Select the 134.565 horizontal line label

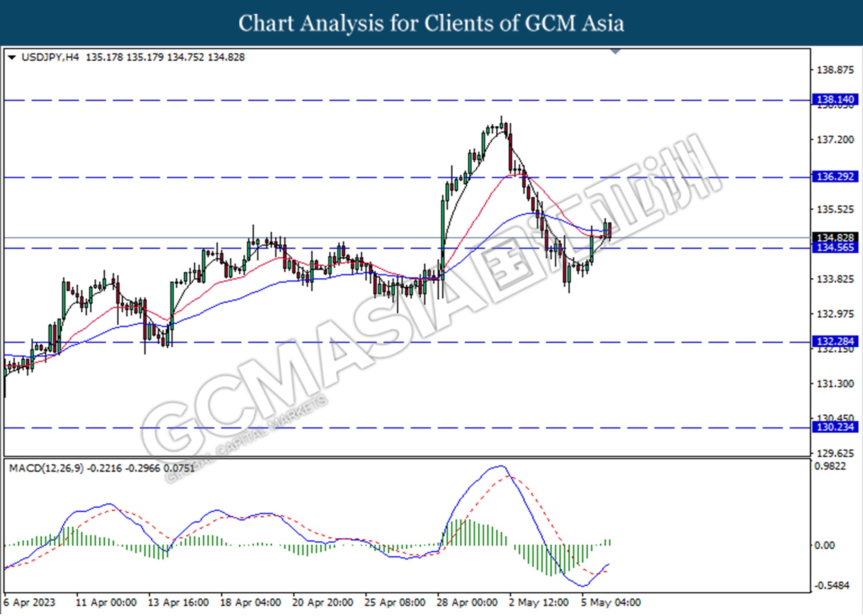point(835,248)
